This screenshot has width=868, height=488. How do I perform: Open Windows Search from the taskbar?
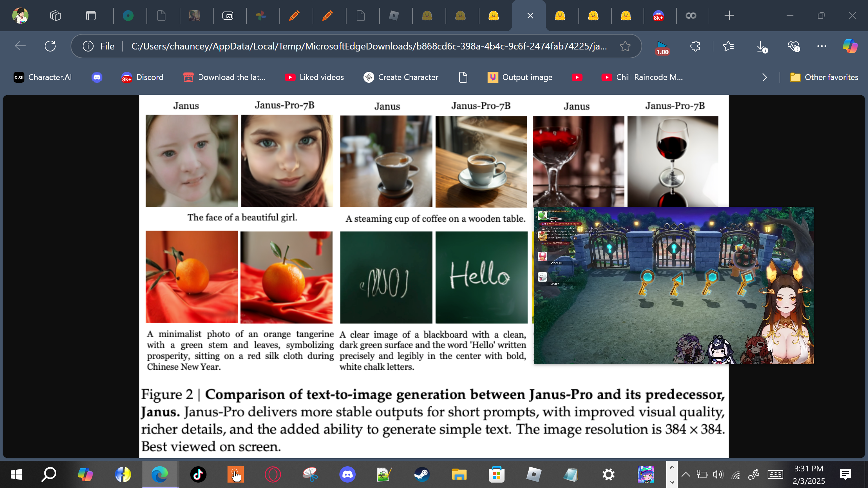click(x=49, y=474)
